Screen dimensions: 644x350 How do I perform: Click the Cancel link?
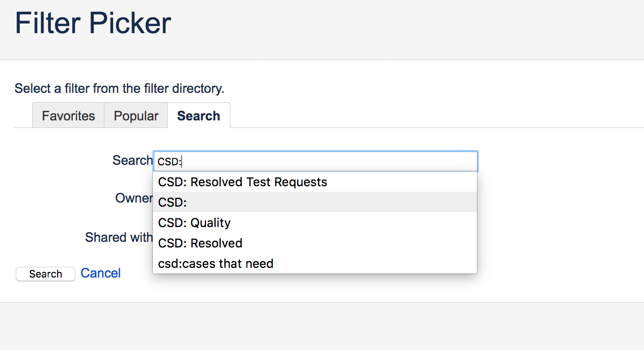tap(100, 273)
